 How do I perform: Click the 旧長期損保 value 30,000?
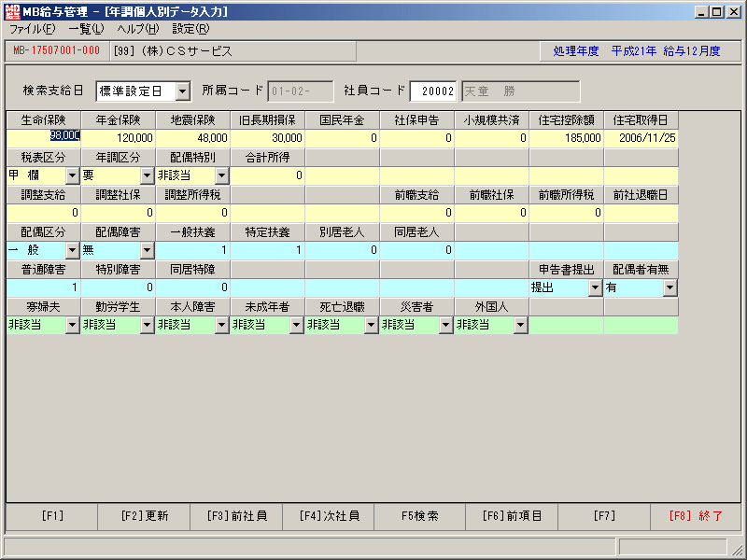268,138
